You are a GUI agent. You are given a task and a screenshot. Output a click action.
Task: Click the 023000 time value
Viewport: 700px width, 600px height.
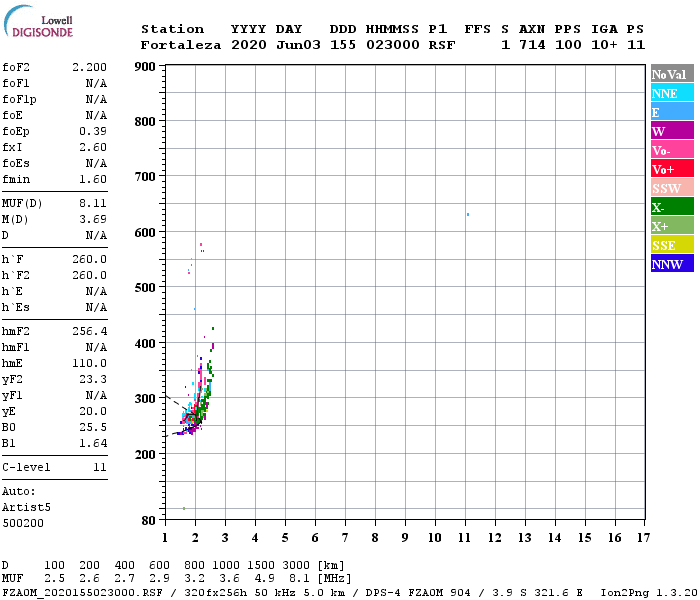coord(393,45)
